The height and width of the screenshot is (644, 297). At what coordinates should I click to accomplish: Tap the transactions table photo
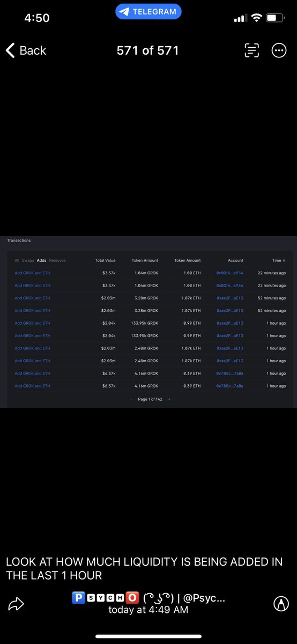(x=148, y=321)
